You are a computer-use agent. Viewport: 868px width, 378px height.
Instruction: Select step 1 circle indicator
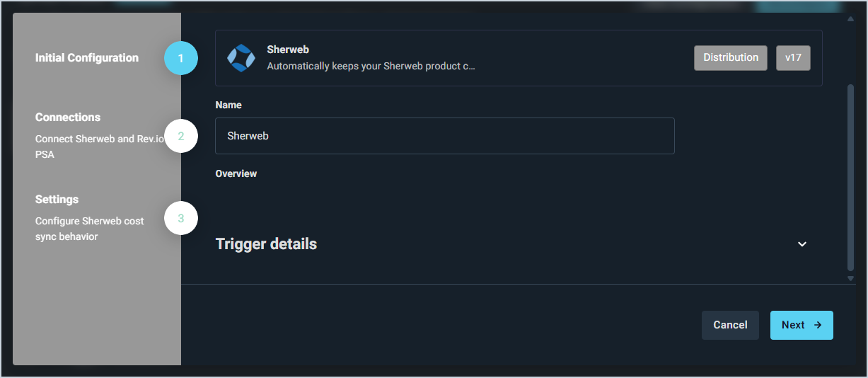coord(181,58)
